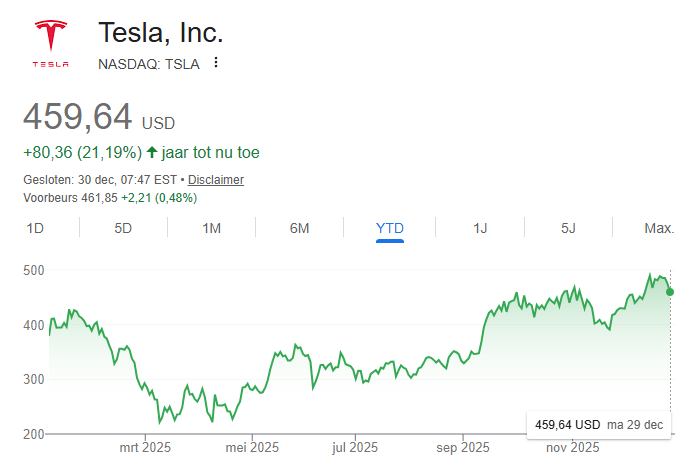Click the current price 459,64

(x=78, y=117)
